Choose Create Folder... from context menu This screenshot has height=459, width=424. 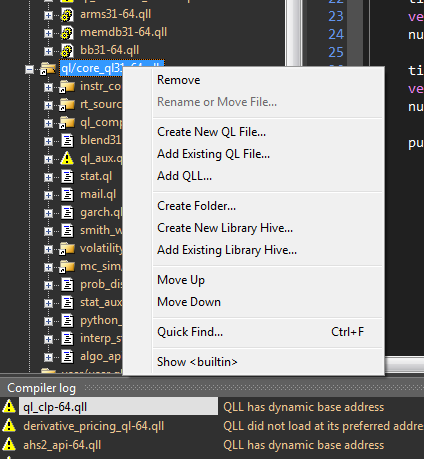tap(253, 206)
